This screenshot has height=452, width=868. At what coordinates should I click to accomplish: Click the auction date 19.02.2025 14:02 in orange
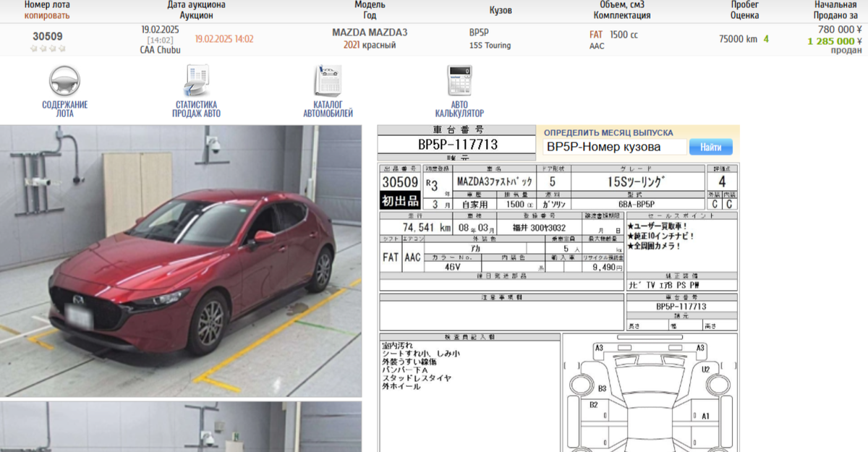pos(224,39)
